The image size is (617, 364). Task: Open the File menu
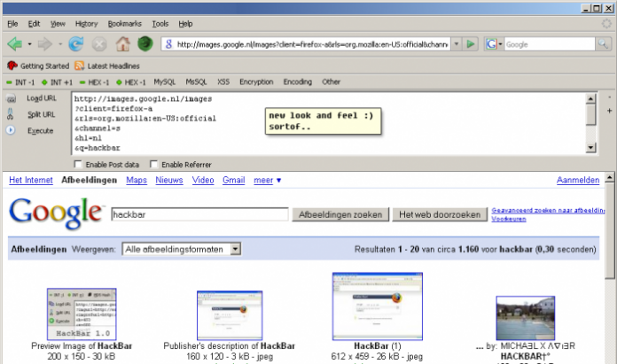point(12,24)
